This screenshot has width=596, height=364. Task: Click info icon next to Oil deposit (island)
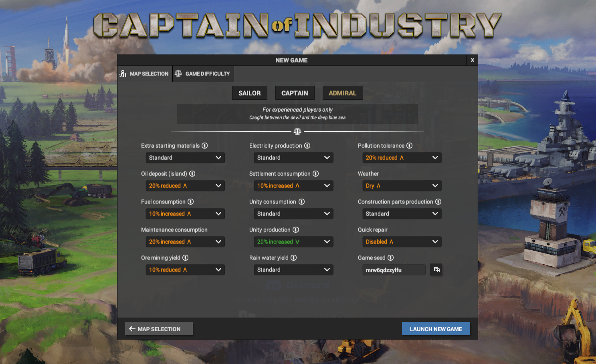(192, 174)
